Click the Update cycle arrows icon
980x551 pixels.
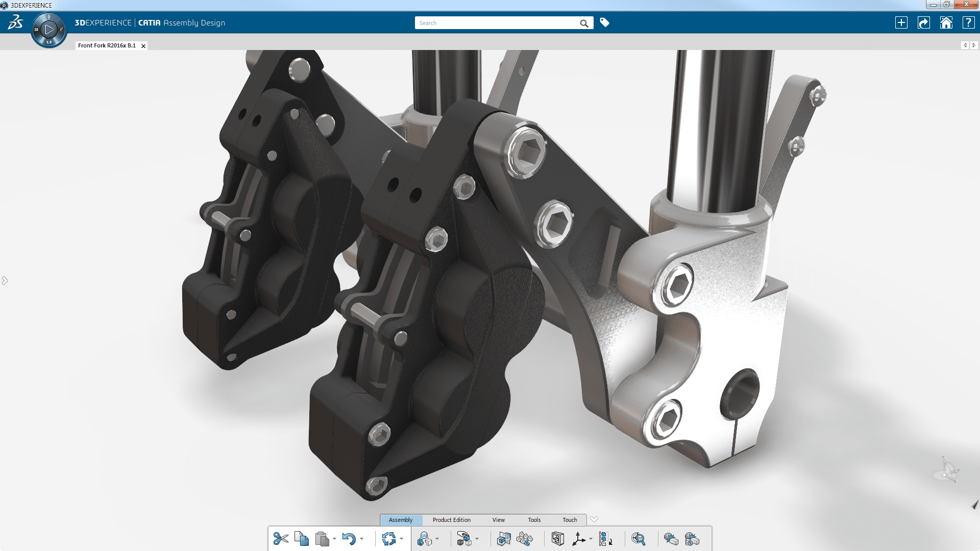pyautogui.click(x=388, y=539)
